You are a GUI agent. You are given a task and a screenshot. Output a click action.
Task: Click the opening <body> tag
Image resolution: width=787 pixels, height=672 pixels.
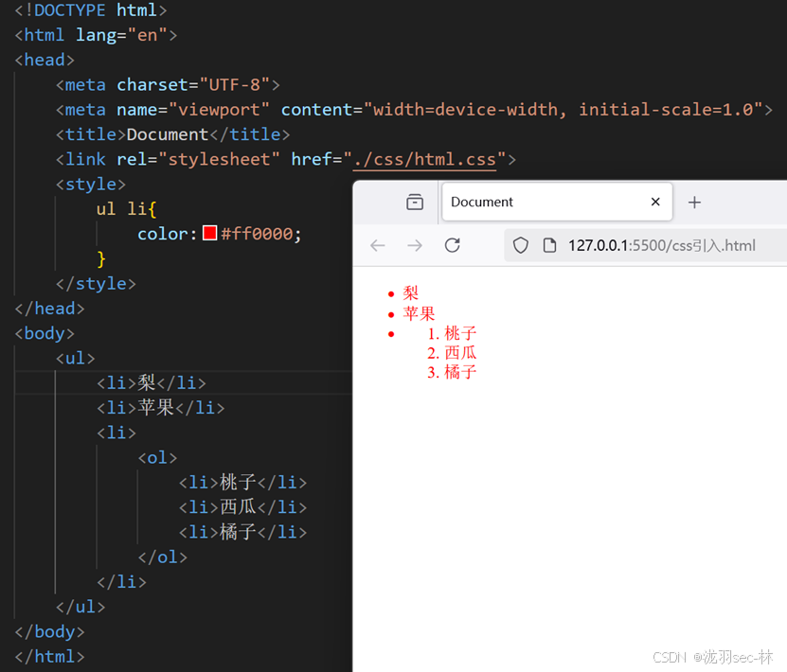point(45,333)
